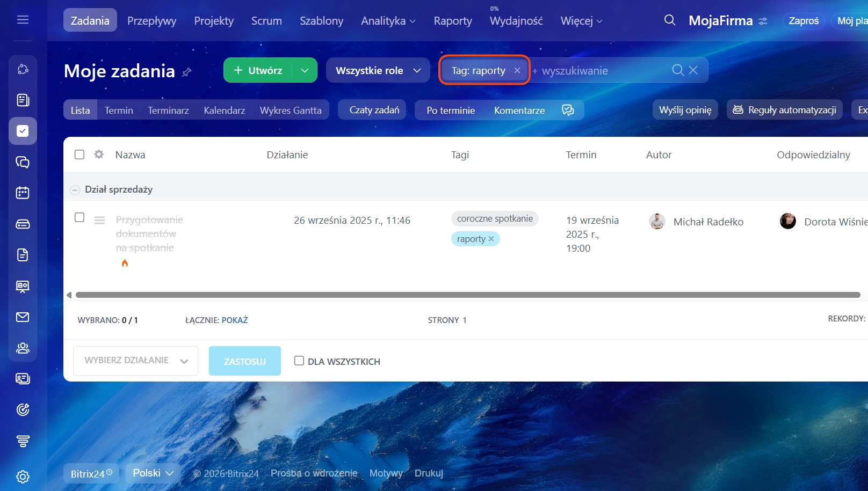Select the Przygotowanie dokumentów task checkbox
Screen dimensions: 868x491
click(x=79, y=217)
